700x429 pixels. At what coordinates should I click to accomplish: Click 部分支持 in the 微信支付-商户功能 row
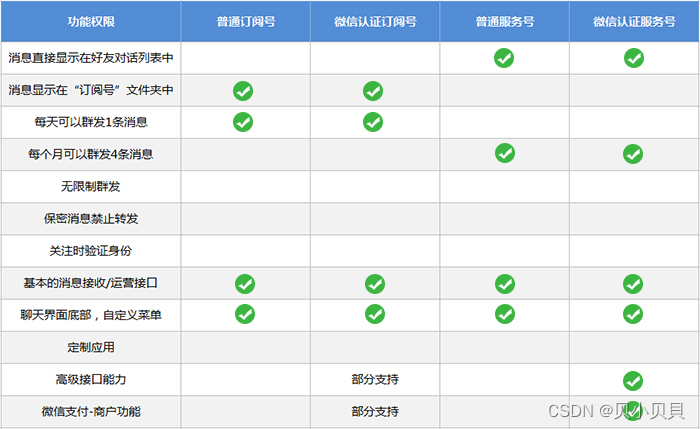pos(375,411)
